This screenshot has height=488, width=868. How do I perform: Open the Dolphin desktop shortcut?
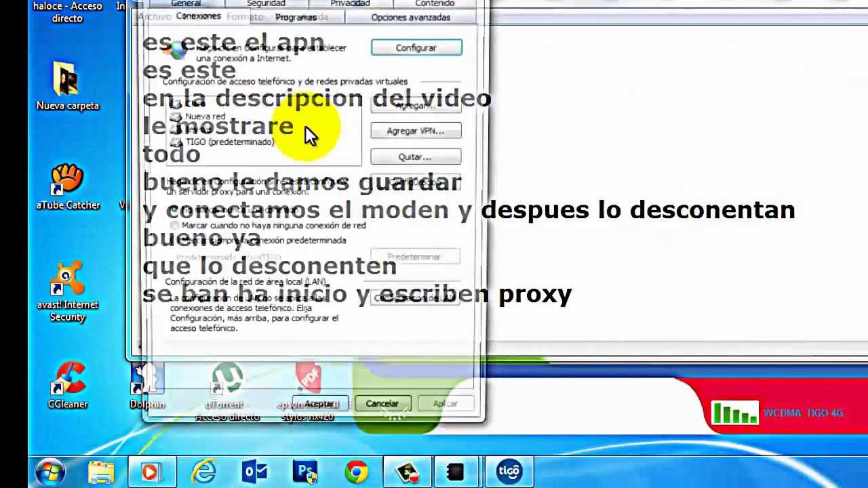coord(147,386)
